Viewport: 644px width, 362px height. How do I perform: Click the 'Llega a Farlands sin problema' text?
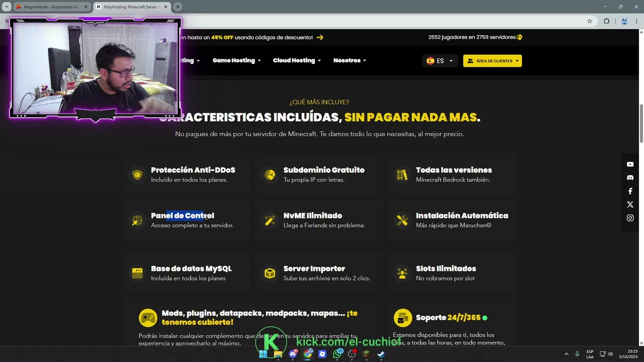(x=324, y=225)
